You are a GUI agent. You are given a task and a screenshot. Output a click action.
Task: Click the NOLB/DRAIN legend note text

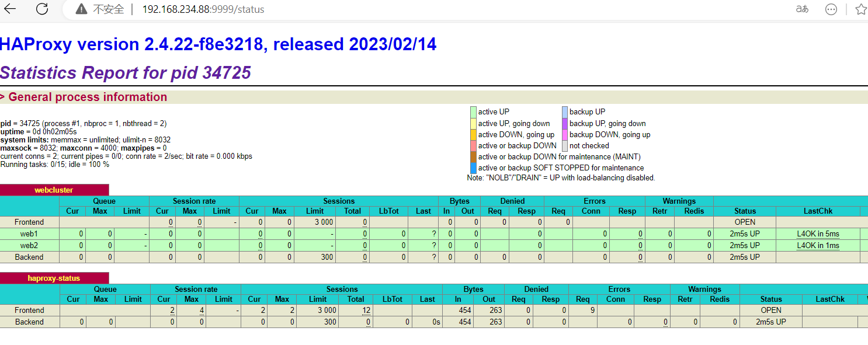tap(561, 177)
